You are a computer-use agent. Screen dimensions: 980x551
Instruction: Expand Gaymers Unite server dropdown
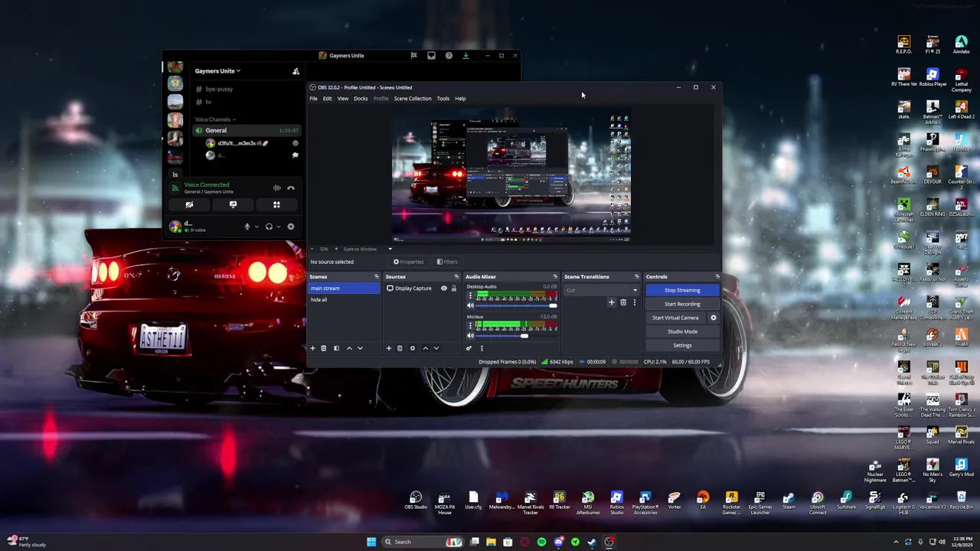pyautogui.click(x=217, y=71)
